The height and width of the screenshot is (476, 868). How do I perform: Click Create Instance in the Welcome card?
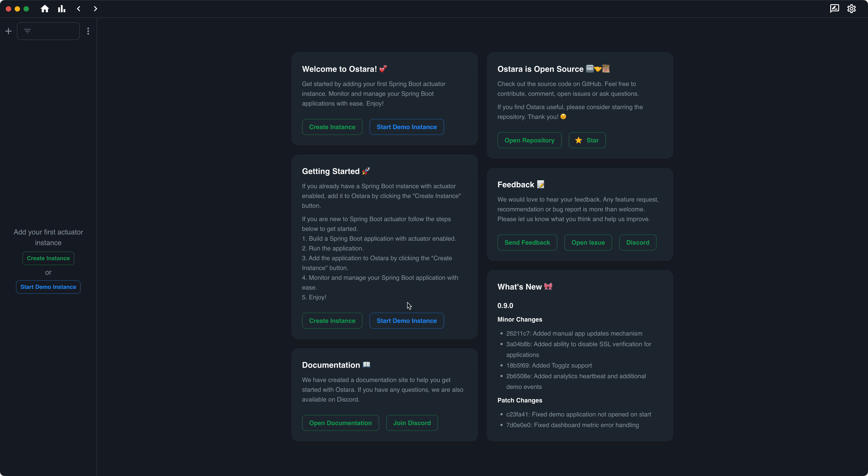click(x=332, y=127)
